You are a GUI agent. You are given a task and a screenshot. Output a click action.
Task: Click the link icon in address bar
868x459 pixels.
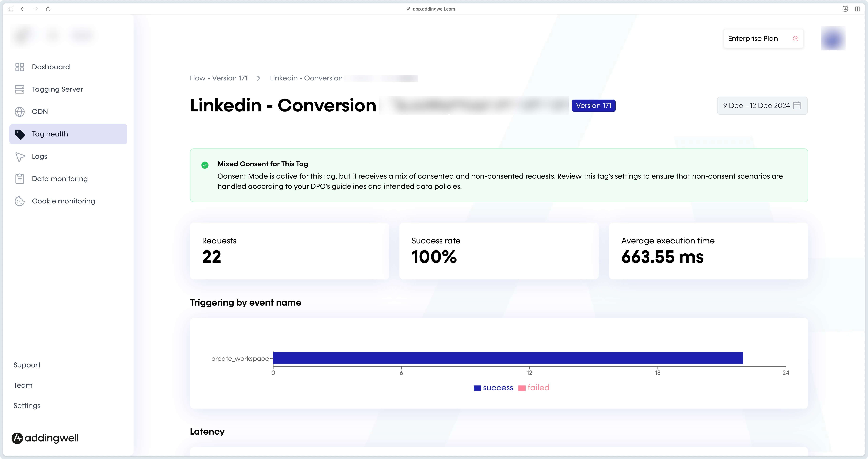coord(408,9)
